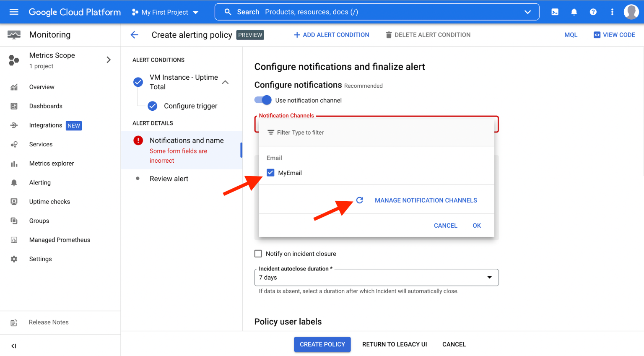Click the Integrations icon
The width and height of the screenshot is (644, 356).
pos(14,125)
